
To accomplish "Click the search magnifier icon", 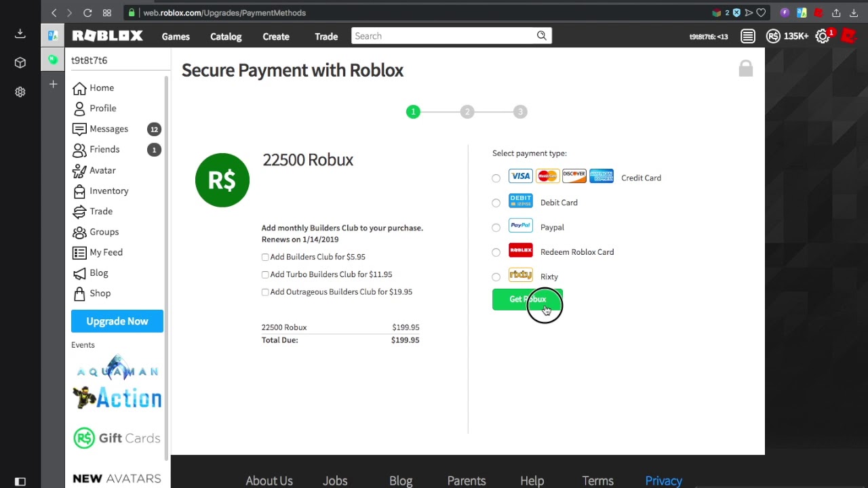I will (541, 36).
